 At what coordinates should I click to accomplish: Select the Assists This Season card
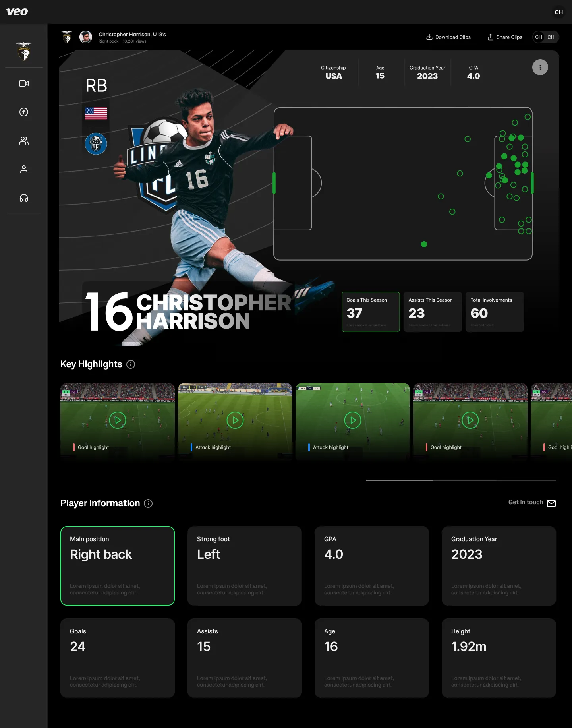pyautogui.click(x=433, y=312)
